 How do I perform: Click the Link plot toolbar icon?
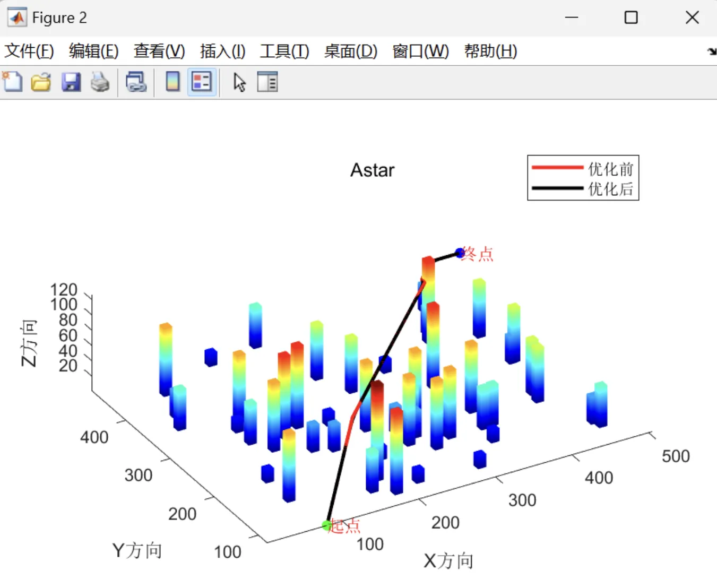point(136,82)
